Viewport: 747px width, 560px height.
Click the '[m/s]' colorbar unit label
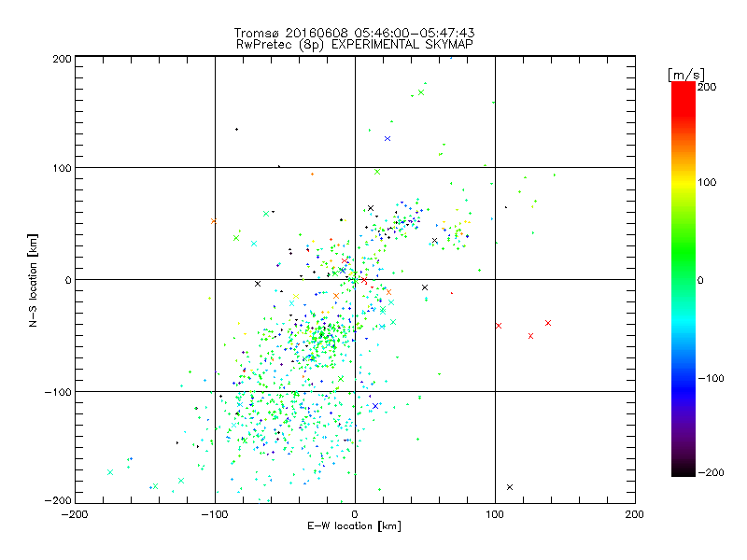pos(686,75)
